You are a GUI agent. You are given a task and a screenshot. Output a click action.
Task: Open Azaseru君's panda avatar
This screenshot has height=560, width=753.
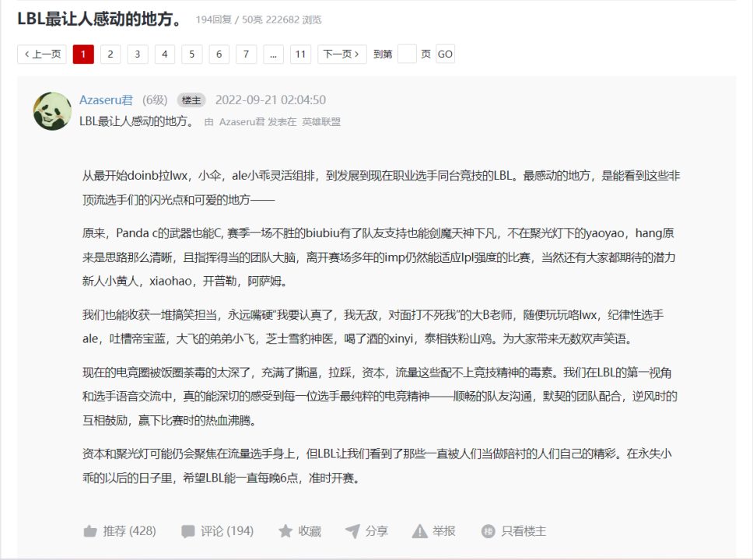[52, 111]
